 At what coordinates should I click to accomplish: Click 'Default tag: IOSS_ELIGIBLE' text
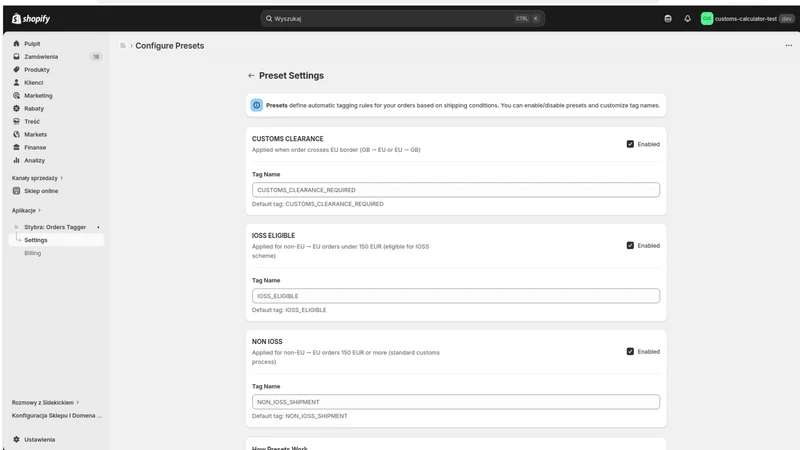click(289, 310)
